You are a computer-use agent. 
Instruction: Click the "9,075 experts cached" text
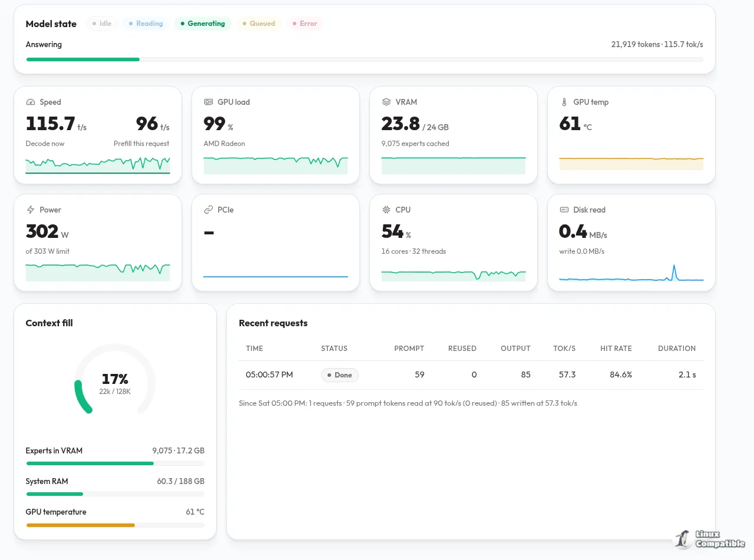tap(415, 144)
